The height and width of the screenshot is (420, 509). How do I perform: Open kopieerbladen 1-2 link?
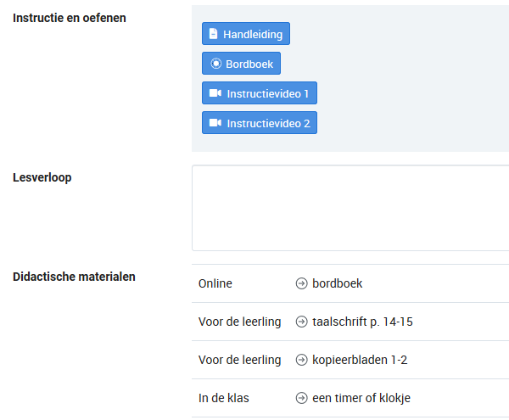pos(360,360)
